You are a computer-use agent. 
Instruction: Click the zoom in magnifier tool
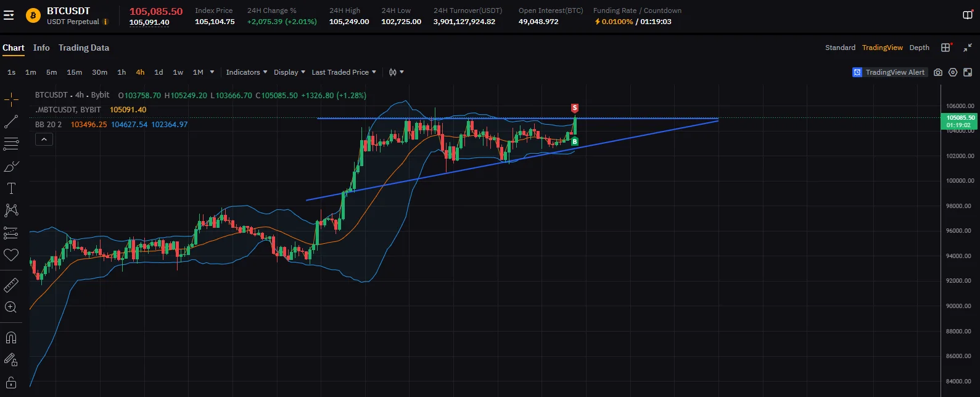11,307
